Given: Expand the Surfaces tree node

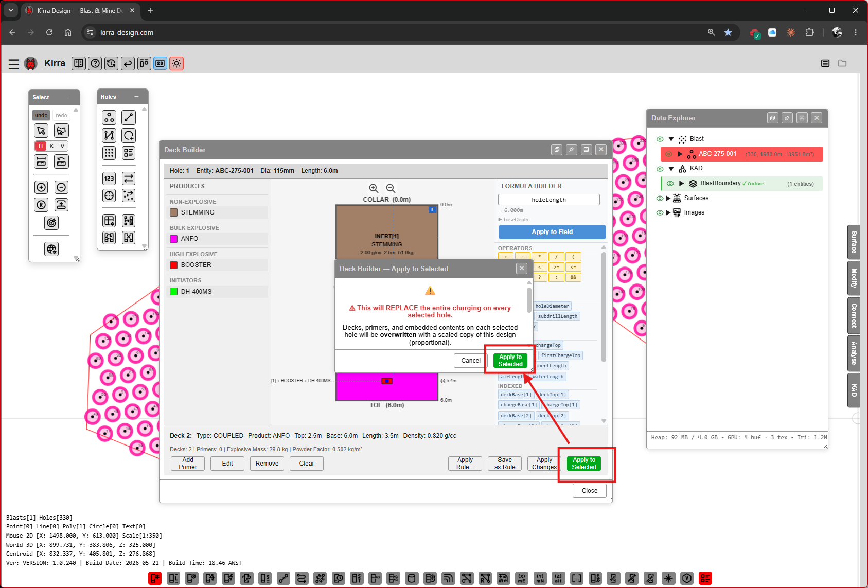Looking at the screenshot, I should click(668, 198).
